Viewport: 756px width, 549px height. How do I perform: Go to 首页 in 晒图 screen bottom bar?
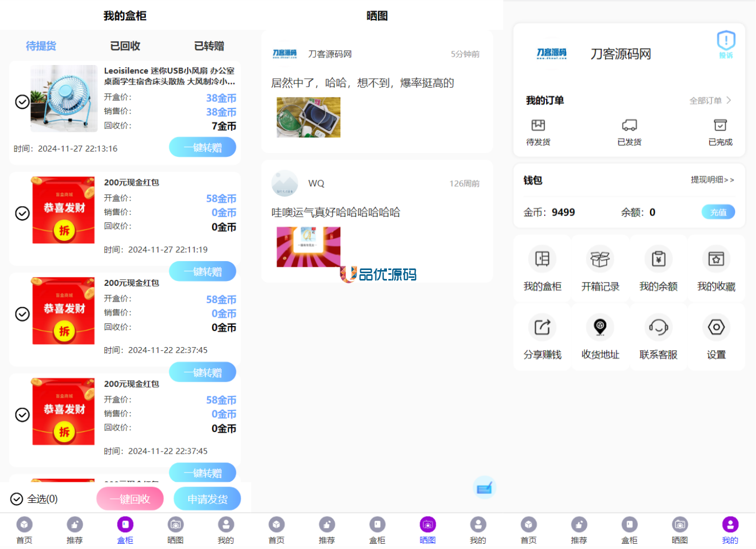click(276, 530)
